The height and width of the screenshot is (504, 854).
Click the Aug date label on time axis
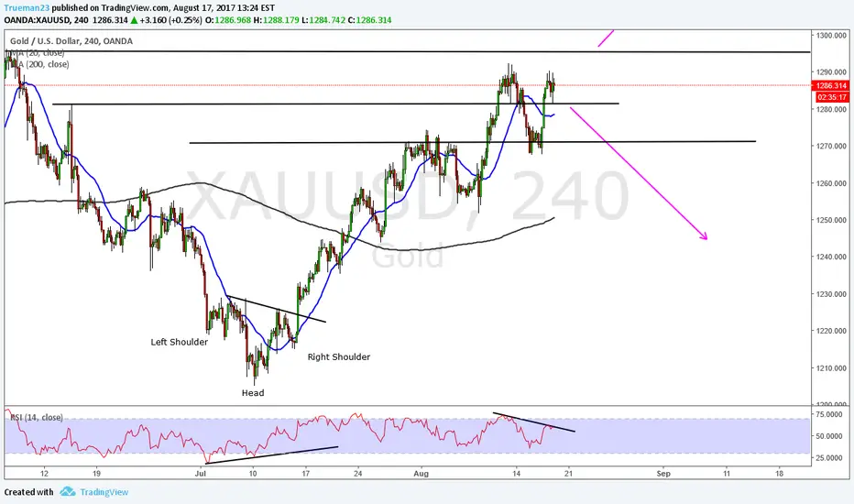pos(421,474)
